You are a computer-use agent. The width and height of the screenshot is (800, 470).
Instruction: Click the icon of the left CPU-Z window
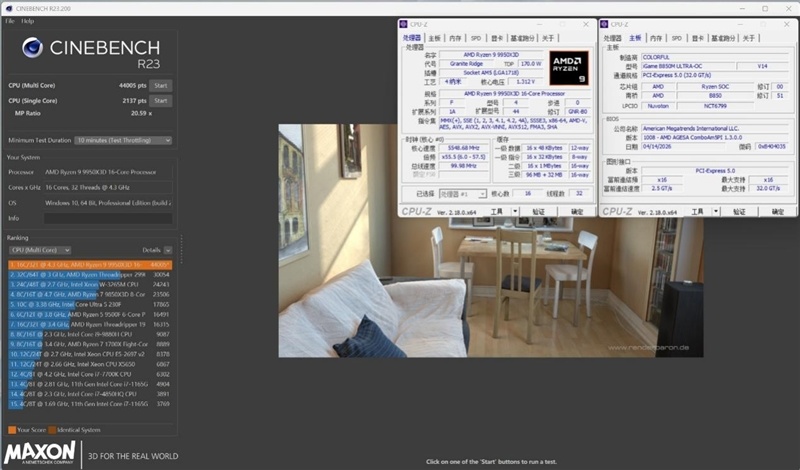tap(404, 24)
